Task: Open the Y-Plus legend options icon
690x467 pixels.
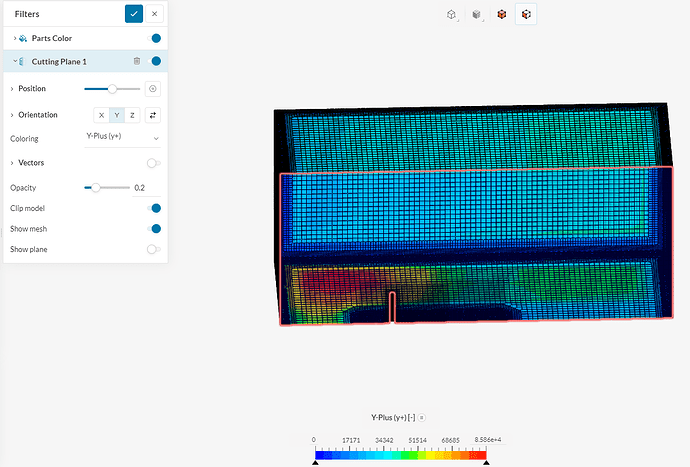Action: (x=422, y=417)
